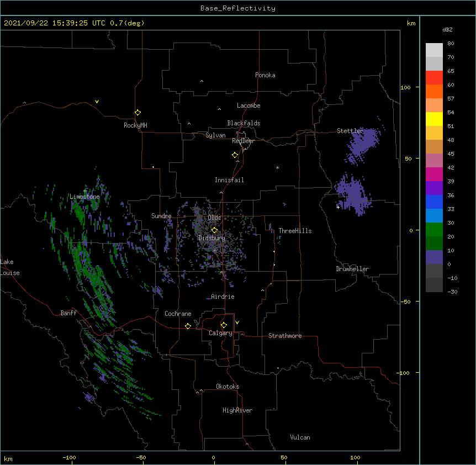
Task: Click the Banff label
Action: coord(68,313)
